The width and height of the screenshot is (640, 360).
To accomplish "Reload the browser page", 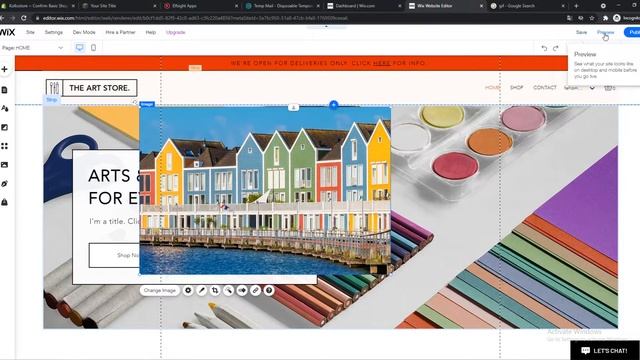I will pyautogui.click(x=24, y=18).
